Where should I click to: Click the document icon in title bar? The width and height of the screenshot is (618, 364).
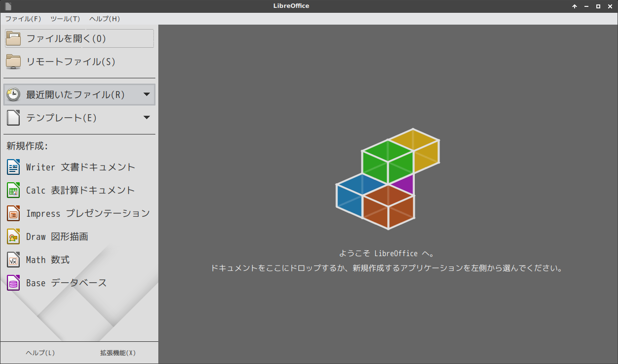click(8, 6)
